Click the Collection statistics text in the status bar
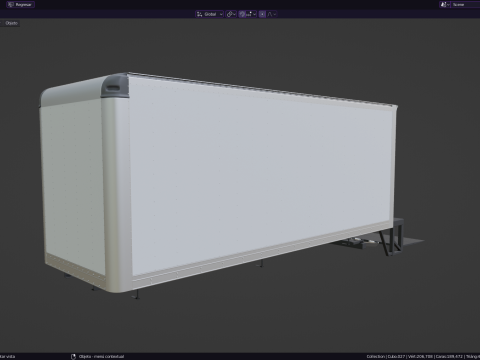 coord(422,357)
